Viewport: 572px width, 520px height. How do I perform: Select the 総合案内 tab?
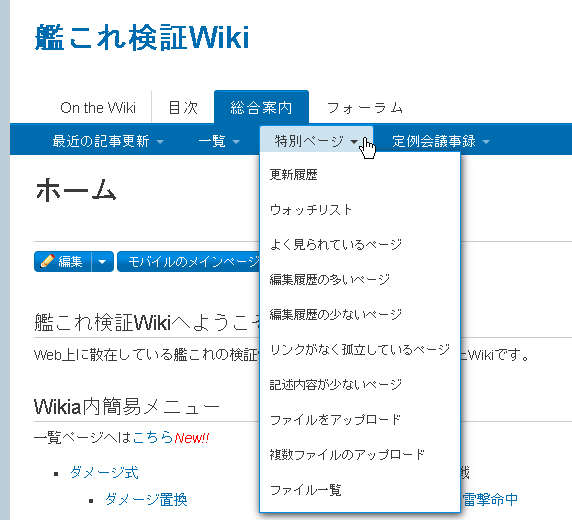261,107
